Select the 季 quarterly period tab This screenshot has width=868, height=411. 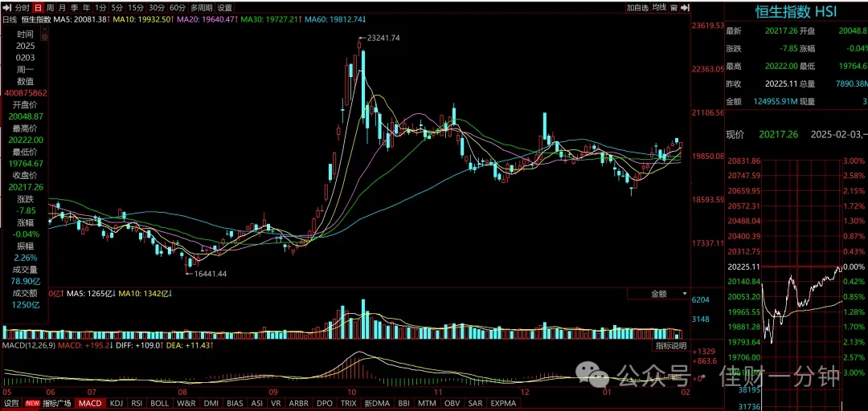click(x=74, y=8)
